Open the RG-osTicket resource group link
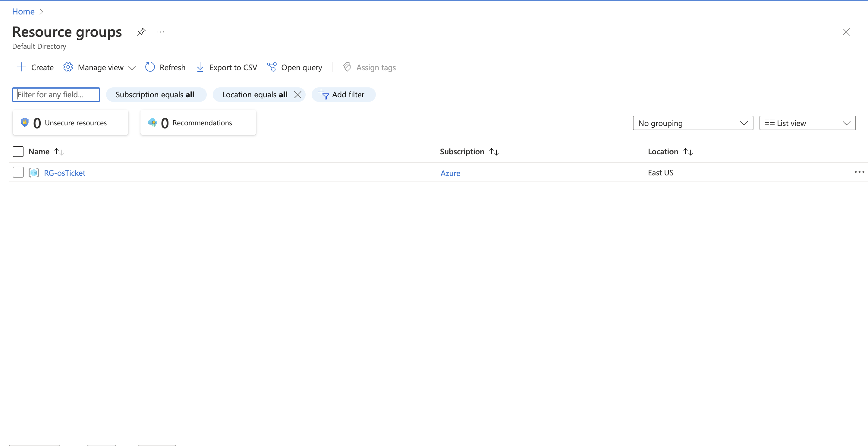 click(65, 173)
